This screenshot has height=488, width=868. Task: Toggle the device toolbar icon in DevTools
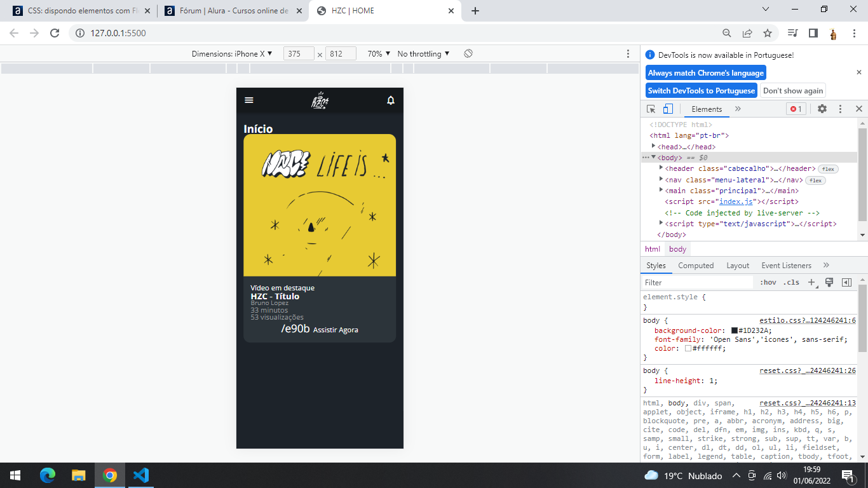(668, 109)
